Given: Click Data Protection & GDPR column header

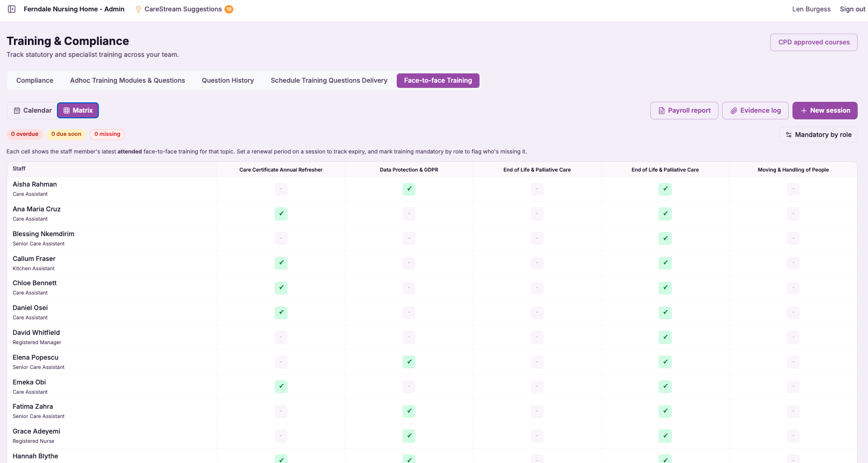Looking at the screenshot, I should [409, 170].
